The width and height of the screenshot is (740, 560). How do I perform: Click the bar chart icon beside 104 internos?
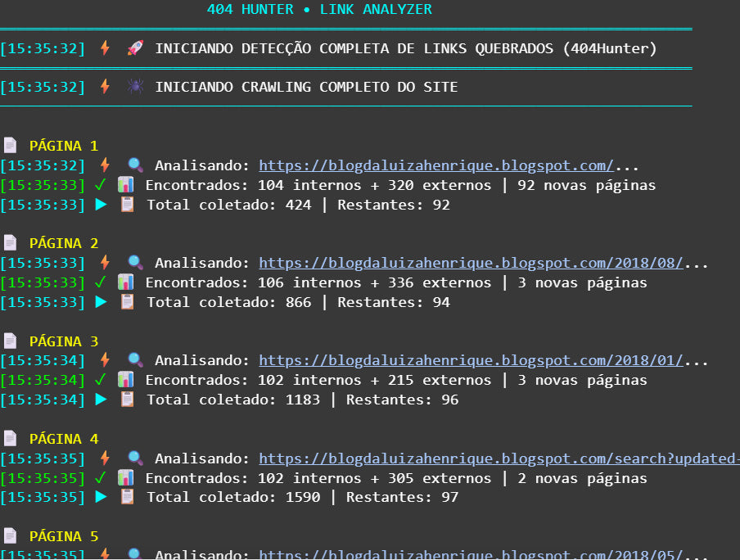click(125, 185)
